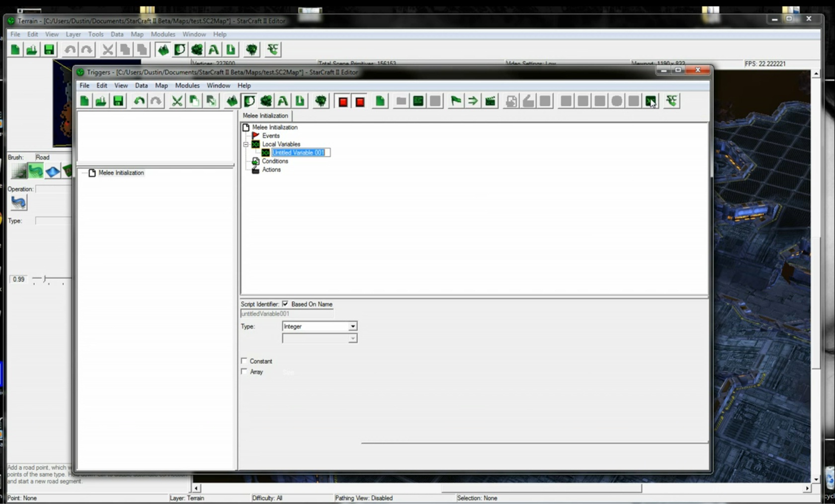Open Triggers module from Terrain window toolbar

179,50
